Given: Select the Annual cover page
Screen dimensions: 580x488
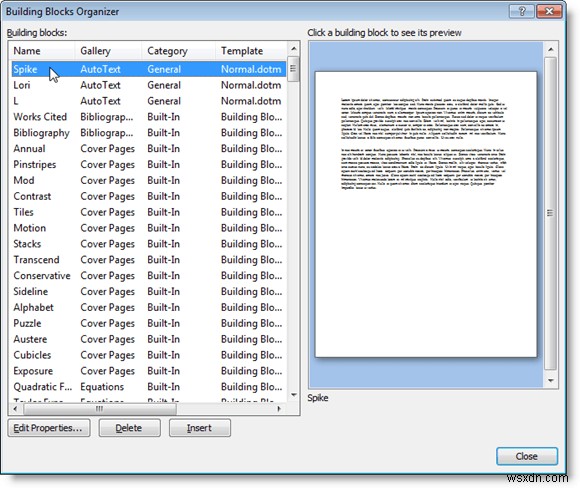Looking at the screenshot, I should point(149,149).
